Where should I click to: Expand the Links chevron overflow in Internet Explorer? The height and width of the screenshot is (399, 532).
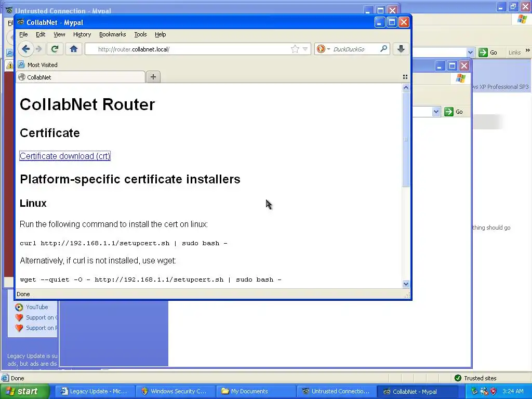(x=528, y=50)
